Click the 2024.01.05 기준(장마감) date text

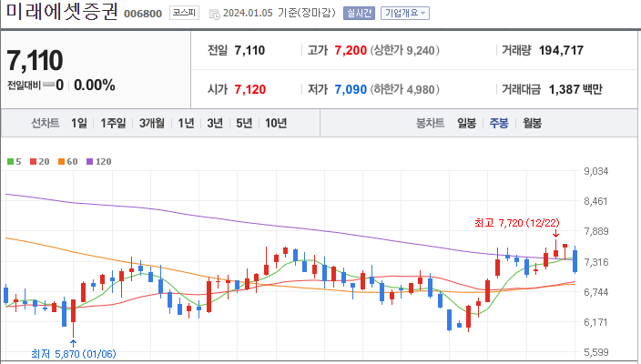pos(280,13)
